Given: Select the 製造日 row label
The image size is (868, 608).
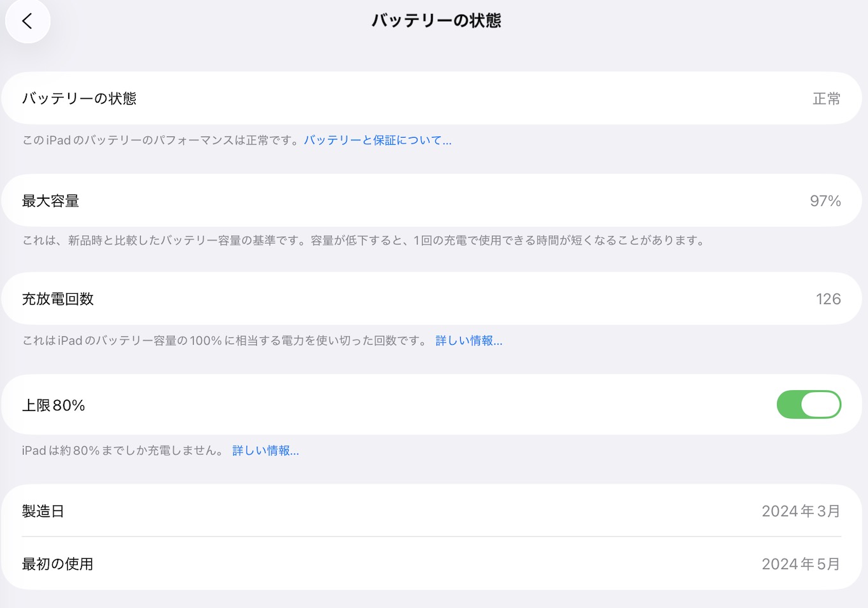Looking at the screenshot, I should [x=43, y=511].
